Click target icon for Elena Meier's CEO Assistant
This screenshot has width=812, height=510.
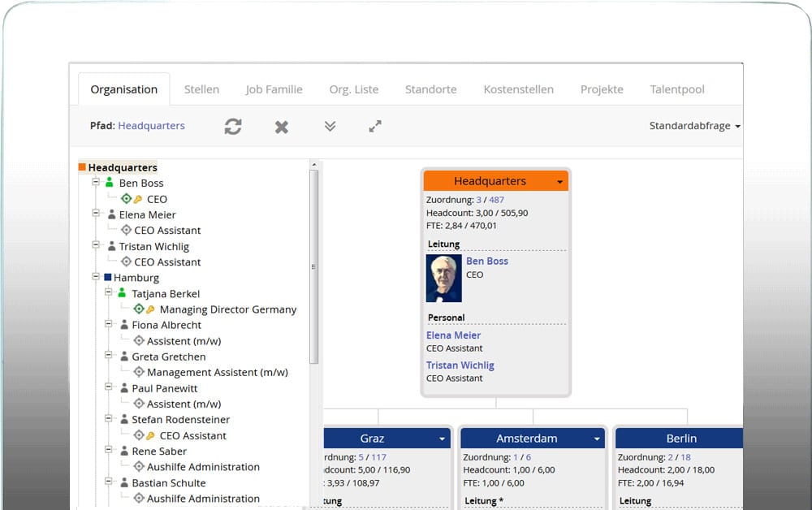pos(127,230)
